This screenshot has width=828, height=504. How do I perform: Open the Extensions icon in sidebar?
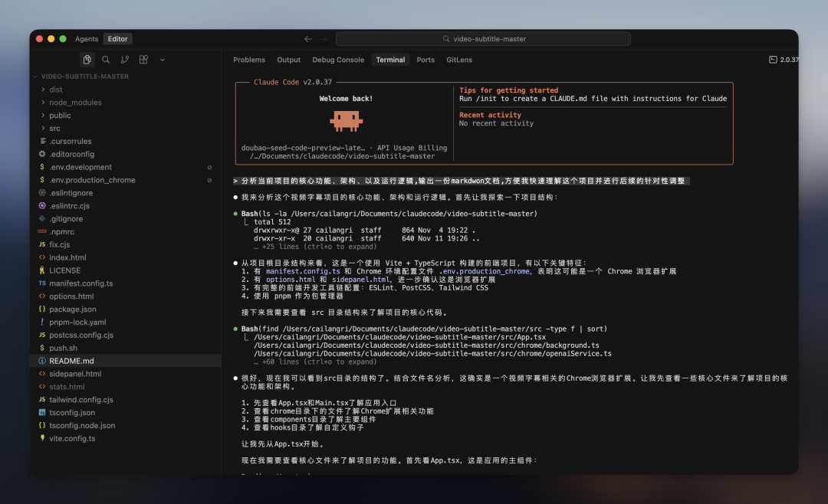143,60
